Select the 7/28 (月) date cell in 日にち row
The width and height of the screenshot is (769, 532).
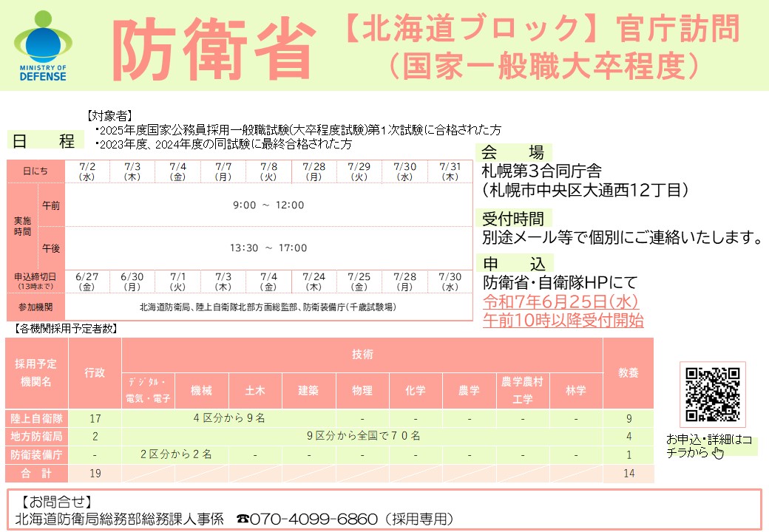coord(314,171)
